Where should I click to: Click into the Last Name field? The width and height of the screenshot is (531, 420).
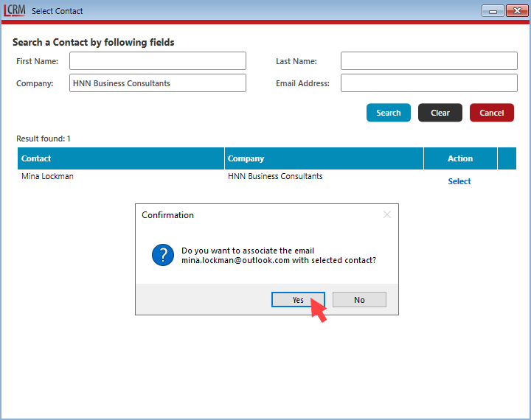(428, 61)
